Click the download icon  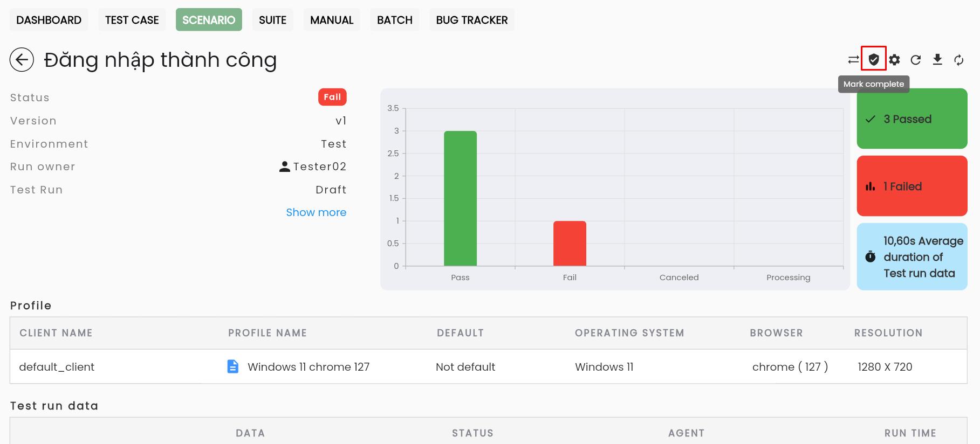937,60
